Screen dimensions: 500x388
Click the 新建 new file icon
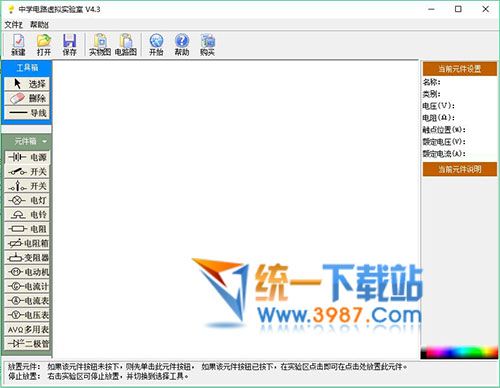18,45
